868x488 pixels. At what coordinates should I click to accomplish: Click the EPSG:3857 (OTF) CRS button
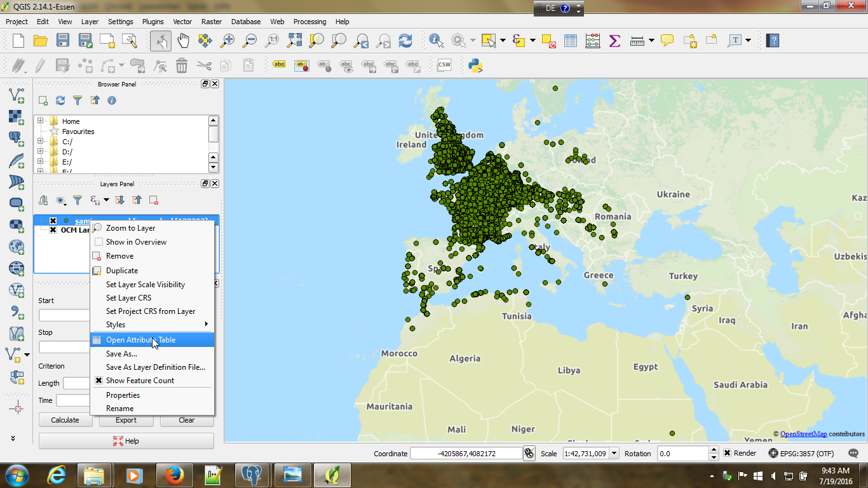pyautogui.click(x=801, y=454)
